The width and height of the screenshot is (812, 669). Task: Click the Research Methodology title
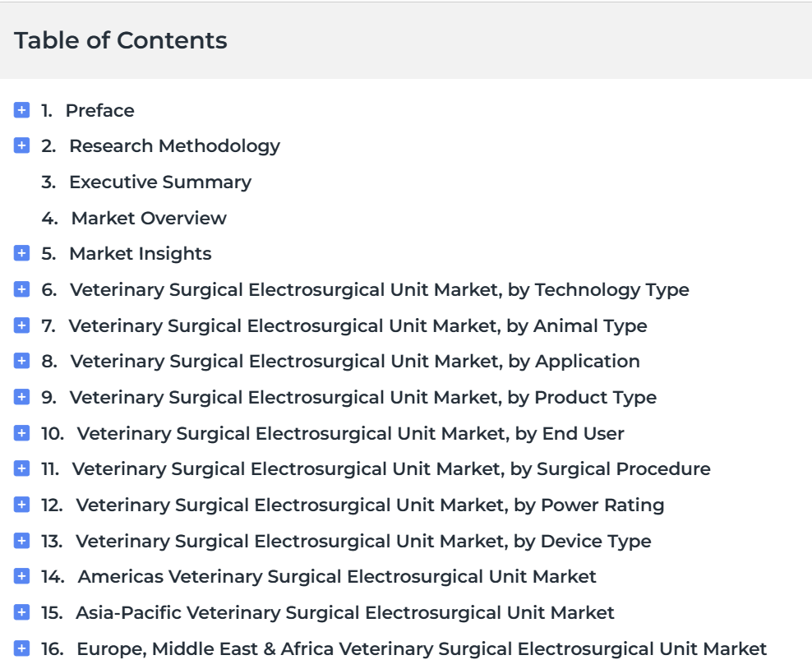174,146
